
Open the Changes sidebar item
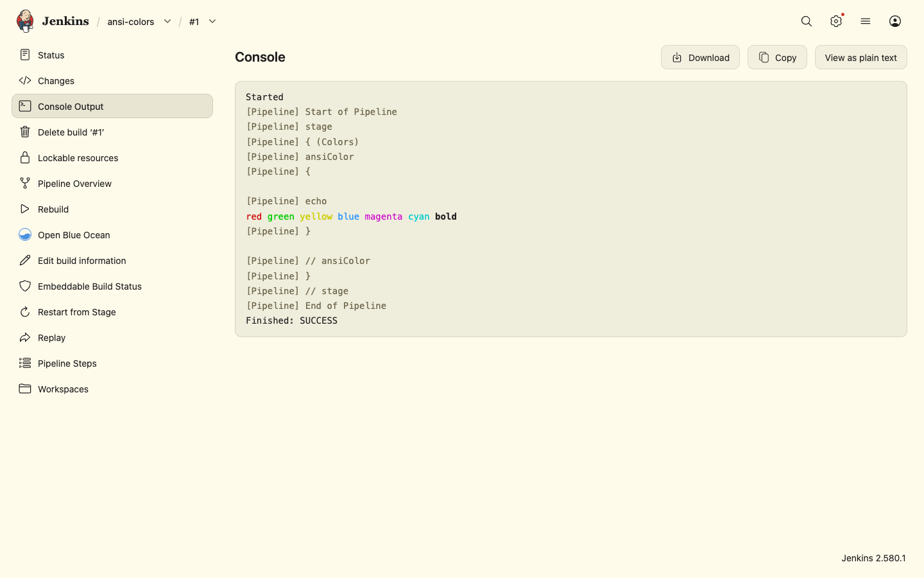(112, 80)
